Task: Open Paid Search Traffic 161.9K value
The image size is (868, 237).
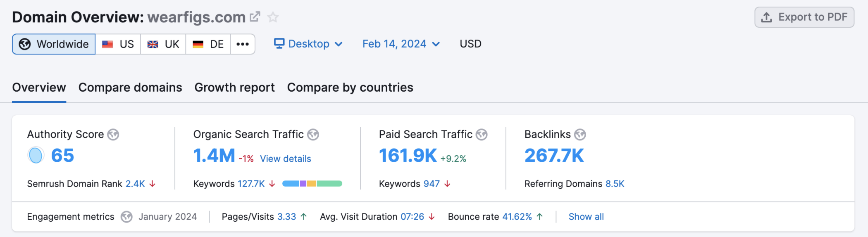Action: [408, 156]
